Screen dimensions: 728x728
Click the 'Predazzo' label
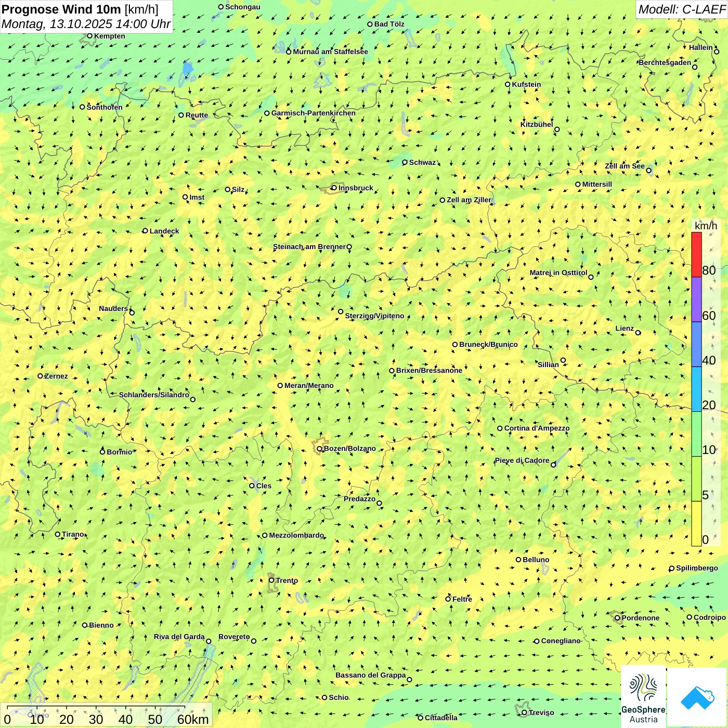point(359,499)
